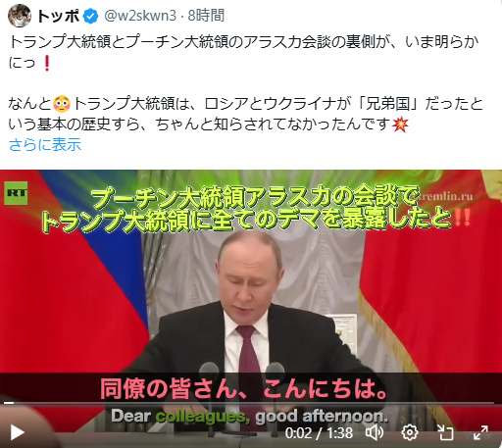
Task: Open video settings gear icon
Action: 410,432
